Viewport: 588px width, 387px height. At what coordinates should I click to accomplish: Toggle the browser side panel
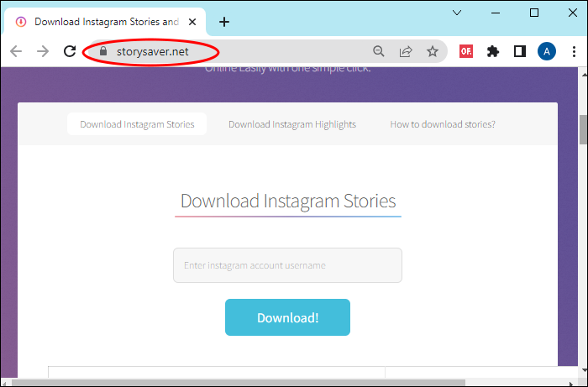pyautogui.click(x=520, y=51)
